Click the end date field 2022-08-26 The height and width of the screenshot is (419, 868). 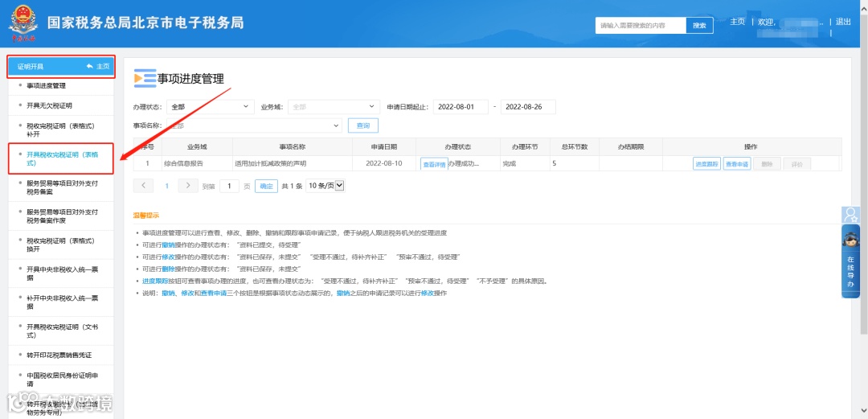coord(528,107)
